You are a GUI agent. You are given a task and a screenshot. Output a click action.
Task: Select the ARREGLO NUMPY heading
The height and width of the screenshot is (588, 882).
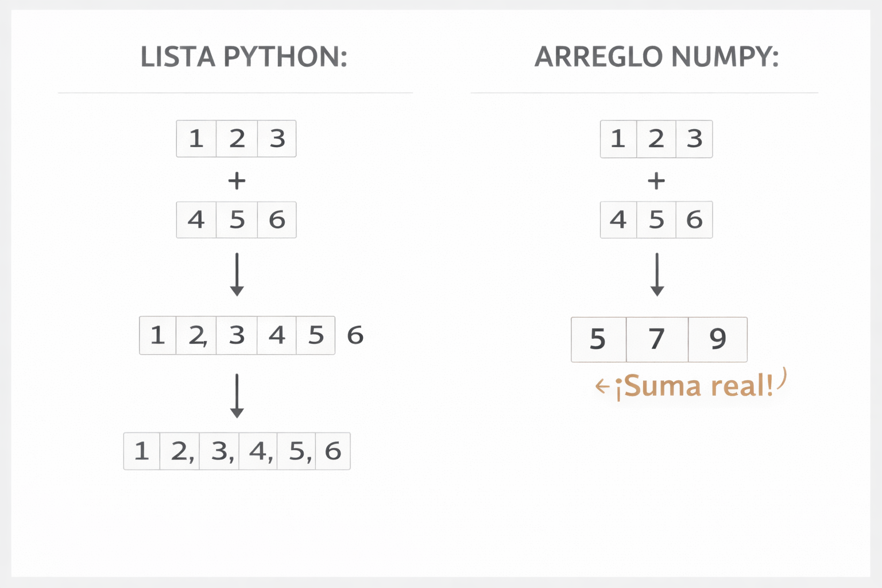(656, 57)
